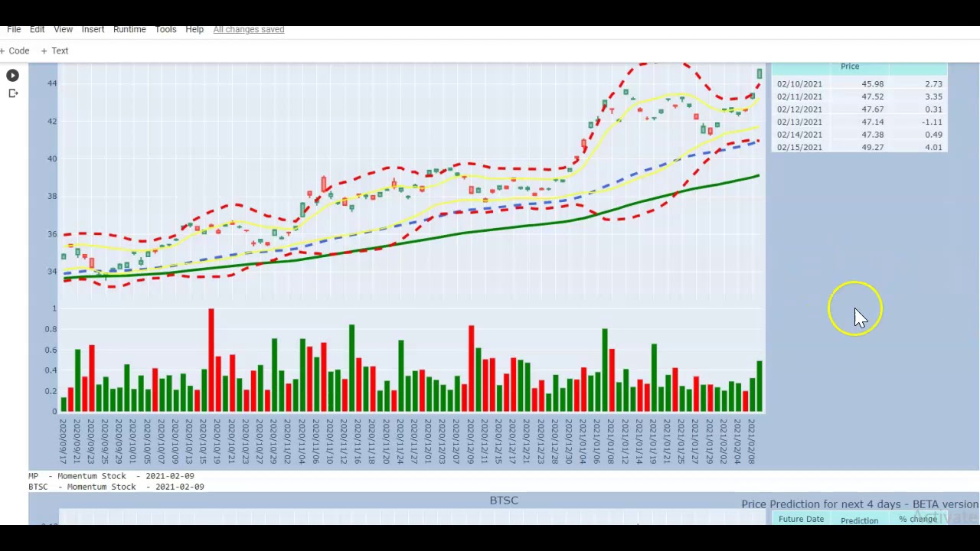Click the predicted price 47.14

pos(872,122)
